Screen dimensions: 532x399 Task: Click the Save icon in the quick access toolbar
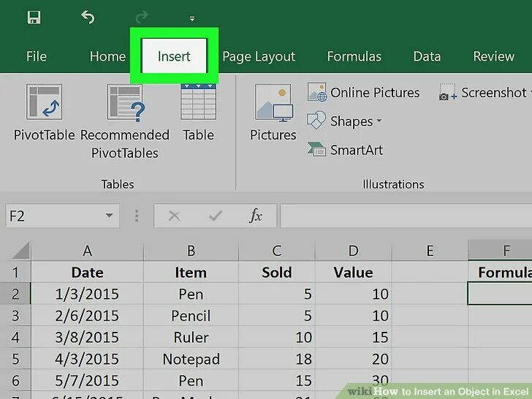pos(34,18)
